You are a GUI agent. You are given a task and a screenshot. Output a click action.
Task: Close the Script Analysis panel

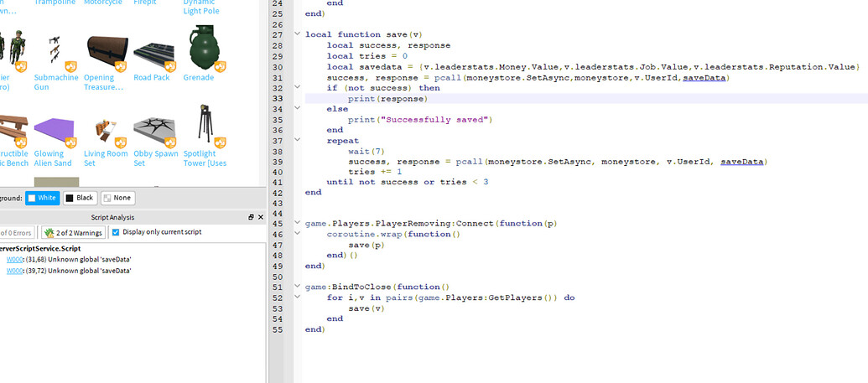pyautogui.click(x=261, y=218)
